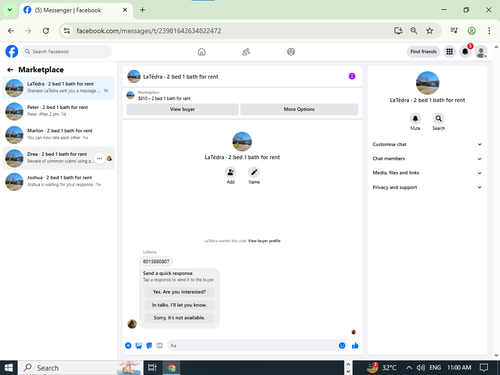This screenshot has width=500, height=375.
Task: Choose a sticker from composer
Action: (149, 346)
